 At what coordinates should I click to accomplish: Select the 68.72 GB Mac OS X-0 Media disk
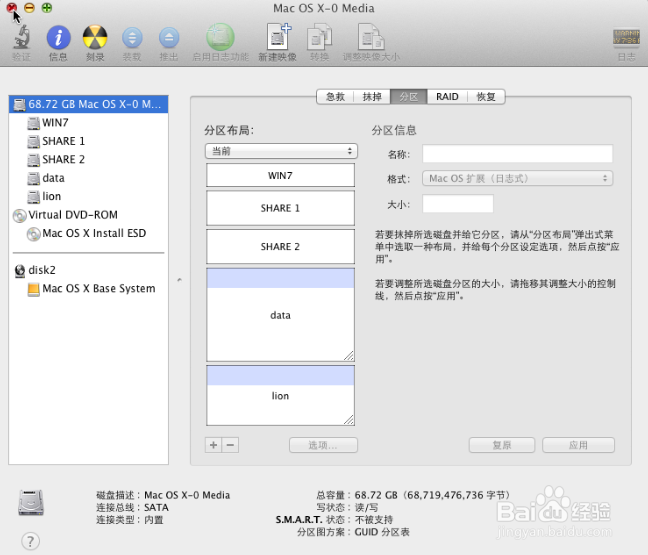(x=88, y=104)
